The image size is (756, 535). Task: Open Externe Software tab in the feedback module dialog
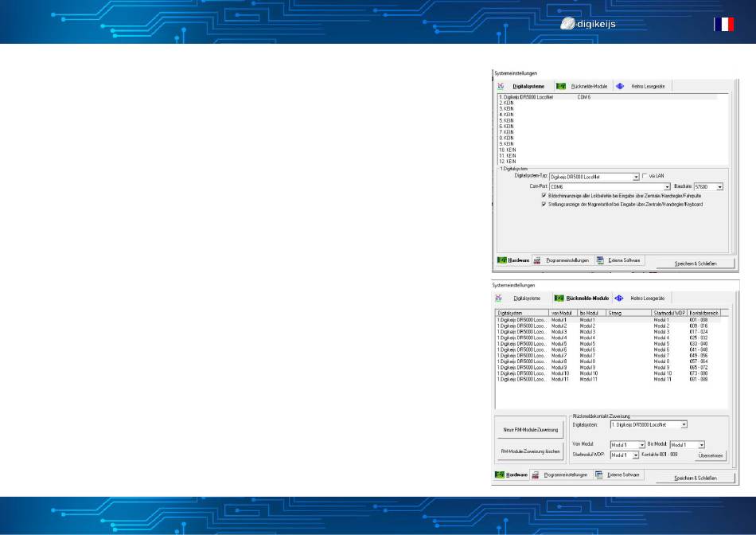tap(618, 475)
